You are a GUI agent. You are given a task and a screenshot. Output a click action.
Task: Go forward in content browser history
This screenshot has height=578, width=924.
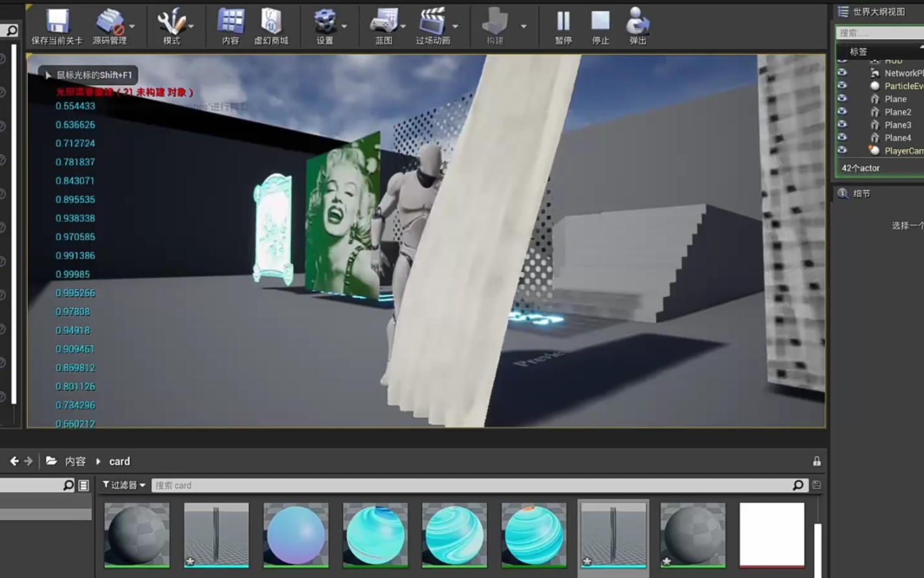(29, 461)
